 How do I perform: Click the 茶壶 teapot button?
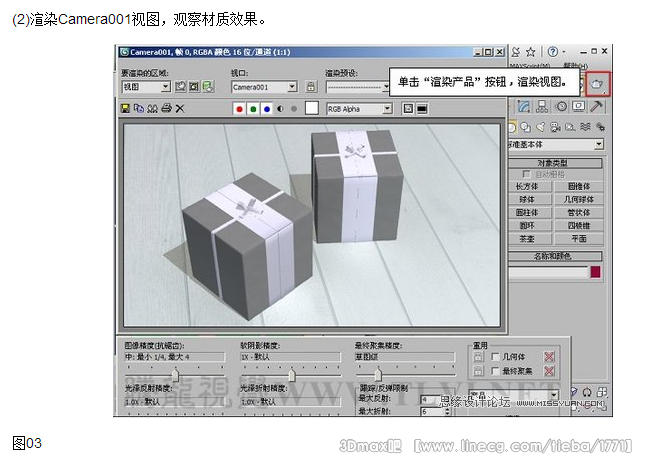click(x=527, y=239)
